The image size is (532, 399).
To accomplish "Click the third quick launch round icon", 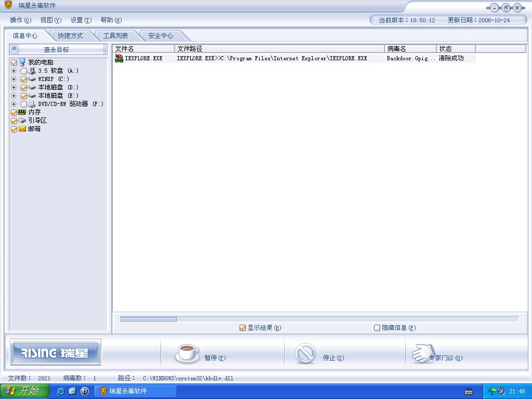I will (85, 391).
